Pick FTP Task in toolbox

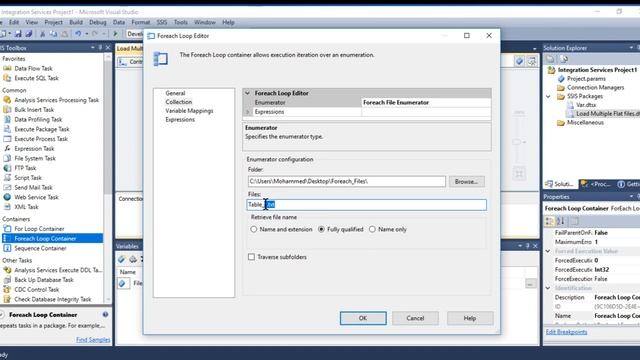[25, 168]
